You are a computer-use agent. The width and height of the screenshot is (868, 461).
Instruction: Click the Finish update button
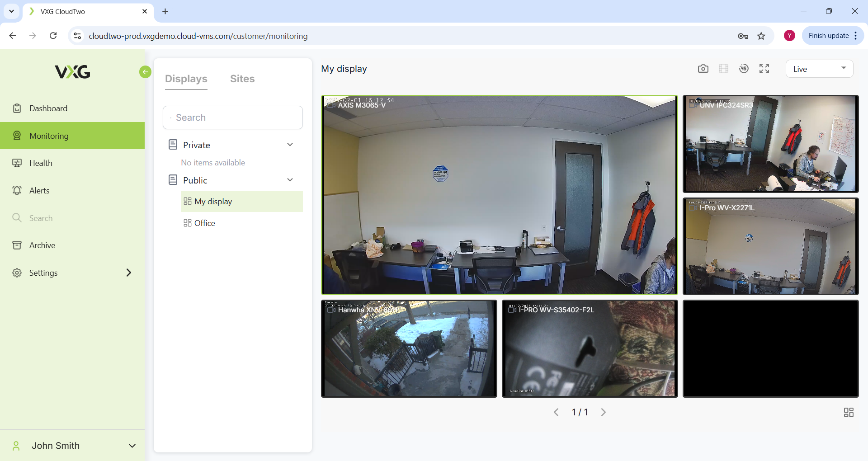(x=828, y=36)
